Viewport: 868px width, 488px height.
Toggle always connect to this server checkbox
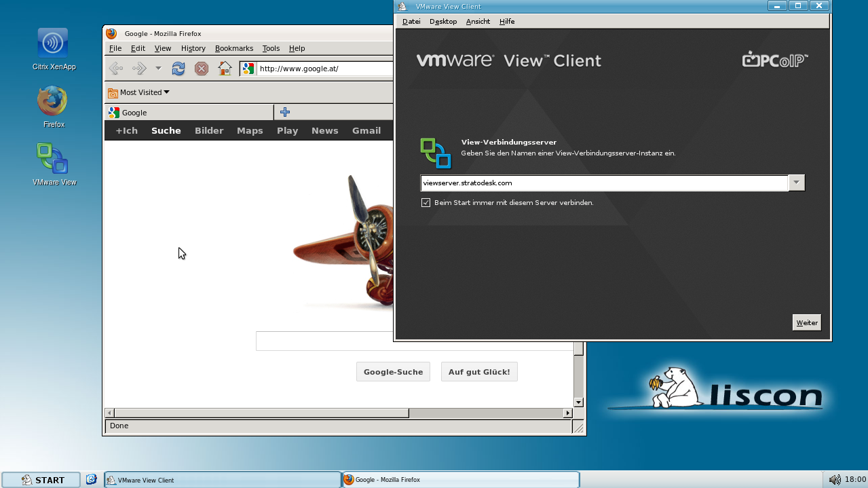(426, 202)
